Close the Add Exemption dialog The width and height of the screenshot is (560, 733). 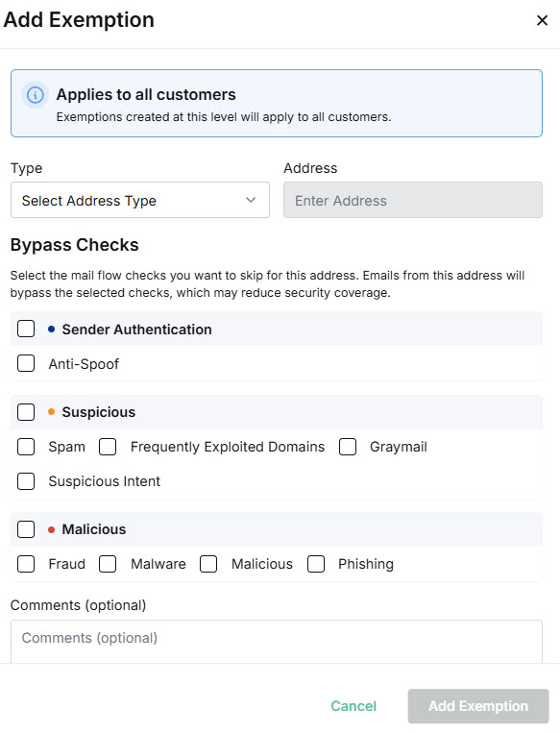(x=542, y=20)
